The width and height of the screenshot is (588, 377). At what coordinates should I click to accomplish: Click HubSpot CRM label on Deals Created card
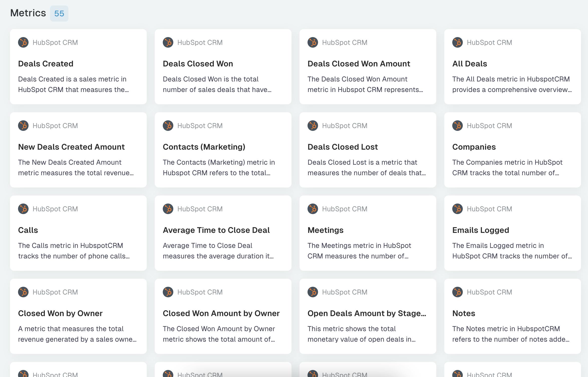click(x=55, y=42)
